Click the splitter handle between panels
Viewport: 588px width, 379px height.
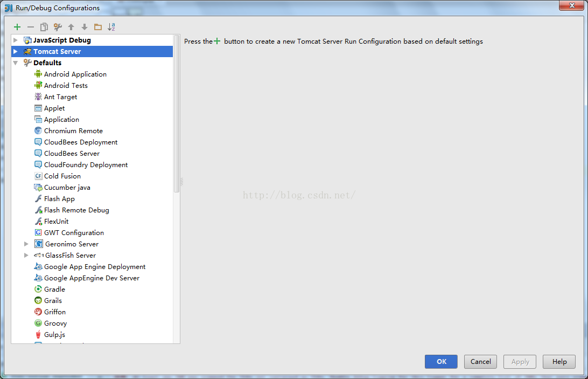(181, 182)
